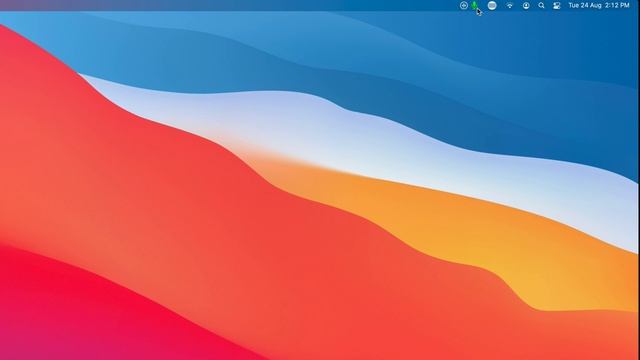The width and height of the screenshot is (640, 360).
Task: Open Spotlight search magnifier
Action: click(x=541, y=6)
